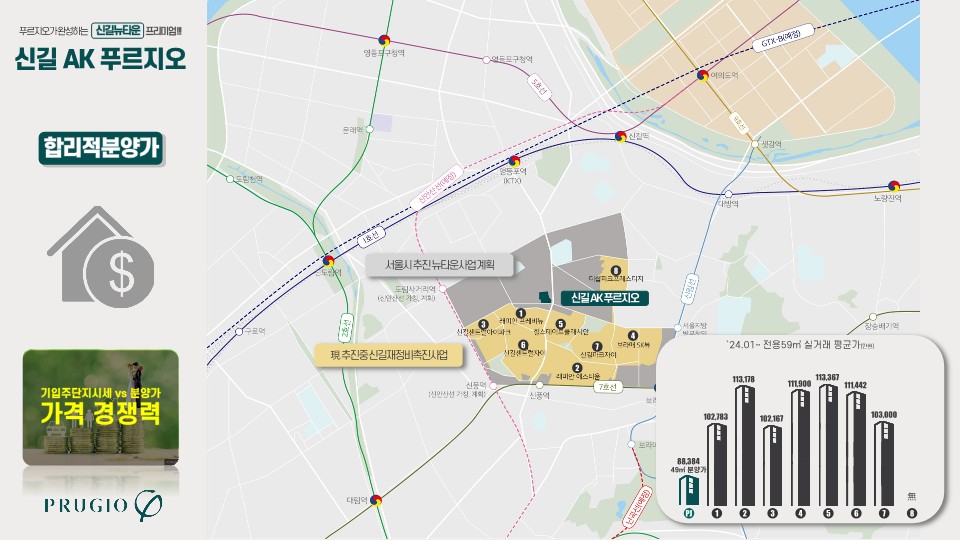Image resolution: width=960 pixels, height=540 pixels.
Task: Click the 도림천역 white station dot
Action: click(x=230, y=179)
